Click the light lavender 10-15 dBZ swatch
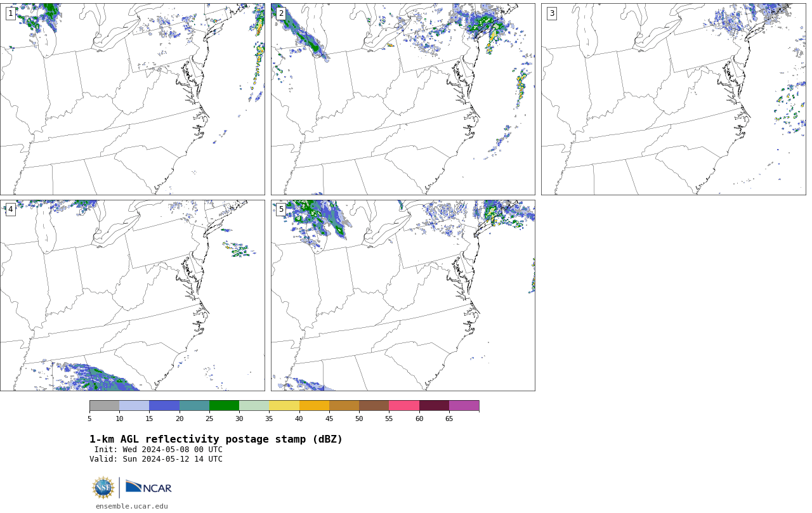This screenshot has width=812, height=513. [134, 406]
